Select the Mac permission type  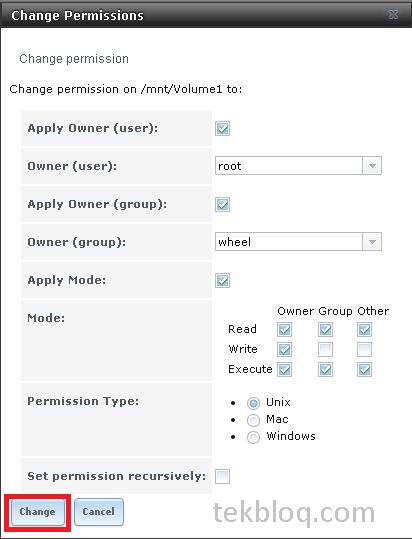pos(253,420)
